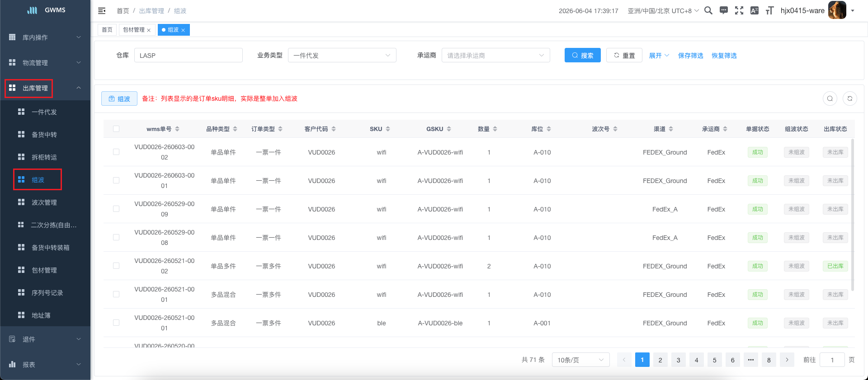Click the 重置 button
The image size is (868, 380).
(x=624, y=55)
